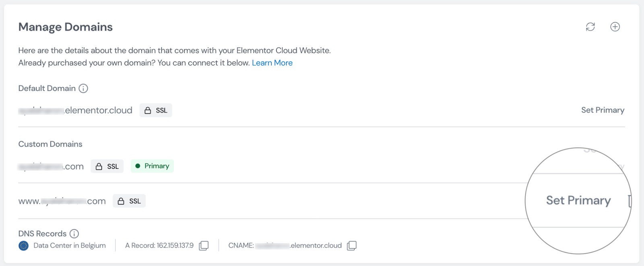Copy the CNAME value
The width and height of the screenshot is (644, 266).
(352, 246)
